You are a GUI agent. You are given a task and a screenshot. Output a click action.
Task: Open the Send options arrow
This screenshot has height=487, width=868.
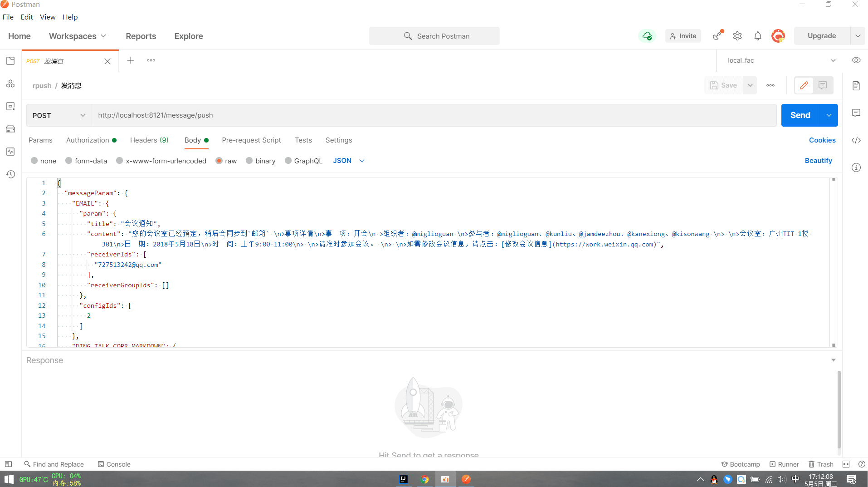[x=829, y=115]
